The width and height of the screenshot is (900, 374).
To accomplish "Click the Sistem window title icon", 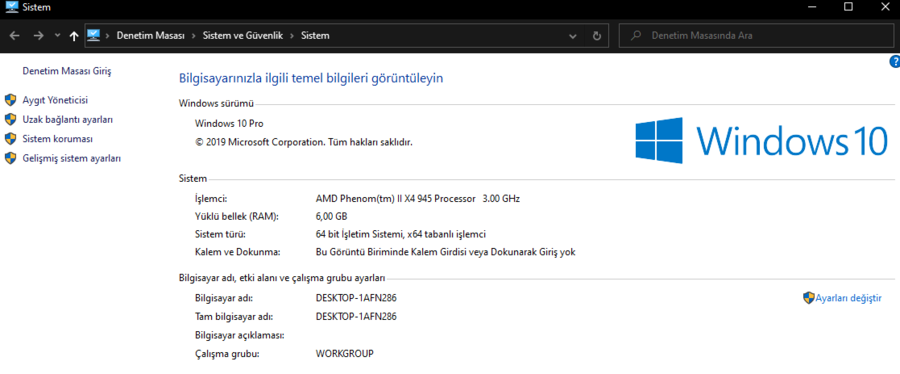I will [x=11, y=7].
